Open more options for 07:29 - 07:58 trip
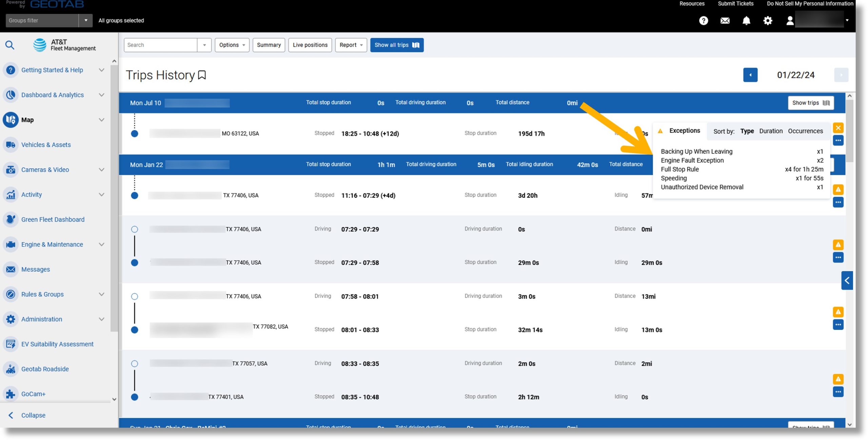The height and width of the screenshot is (440, 868). tap(838, 257)
